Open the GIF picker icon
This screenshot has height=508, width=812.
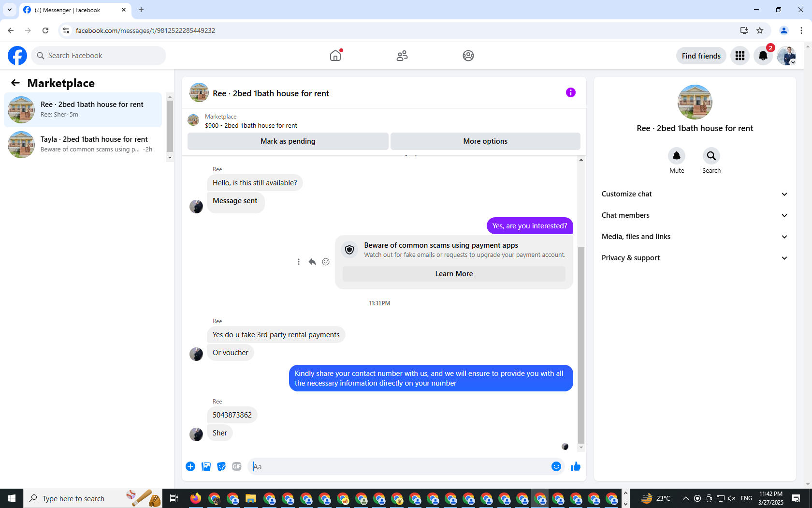[x=237, y=466]
